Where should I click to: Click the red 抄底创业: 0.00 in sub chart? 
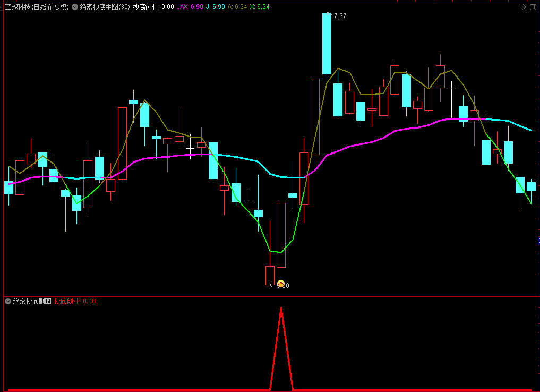coord(75,301)
